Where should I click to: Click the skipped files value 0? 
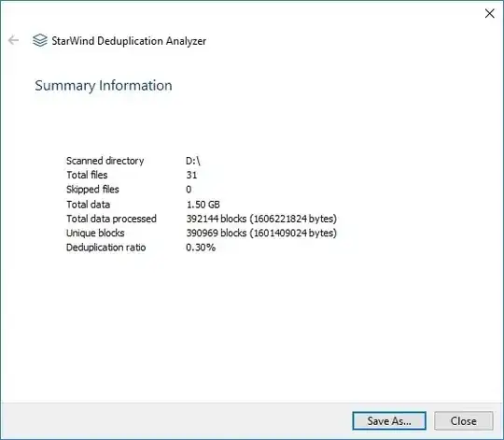click(x=189, y=190)
